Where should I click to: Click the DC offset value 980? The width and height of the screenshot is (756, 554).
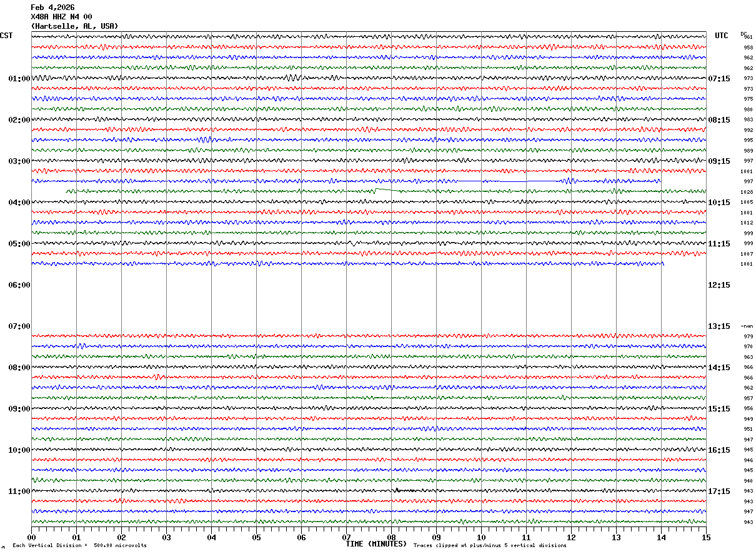(748, 109)
